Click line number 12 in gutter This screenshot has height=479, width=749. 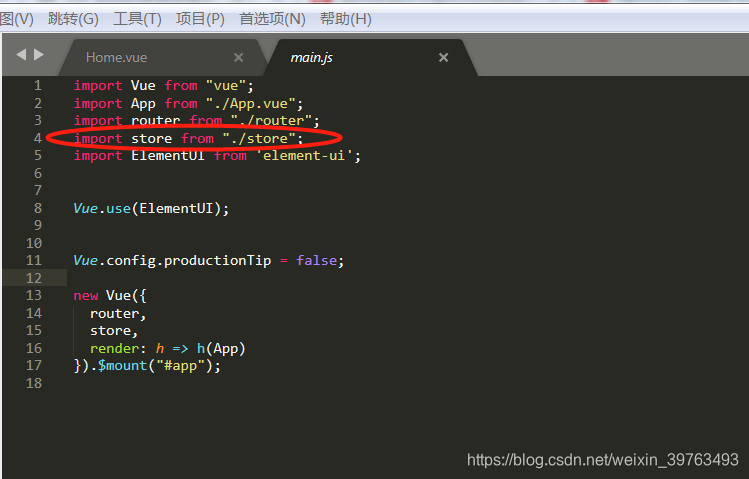[x=34, y=278]
